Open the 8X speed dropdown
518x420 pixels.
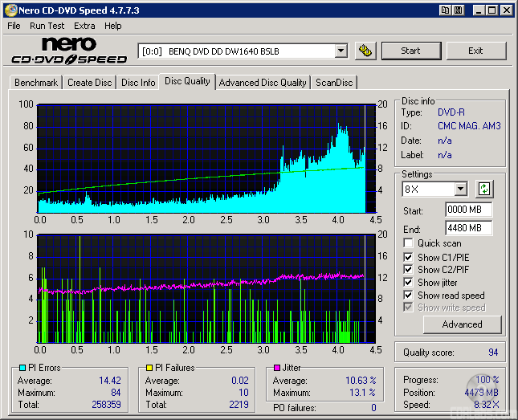tap(460, 189)
